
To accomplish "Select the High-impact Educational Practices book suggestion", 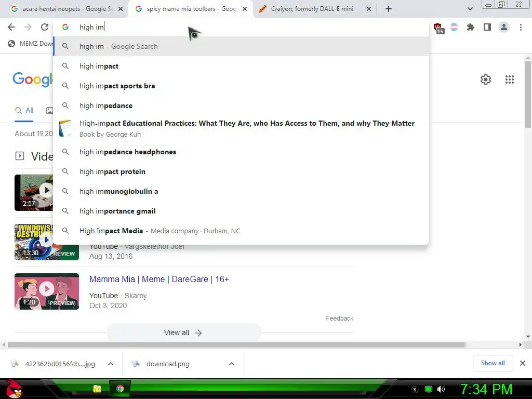I will (241, 129).
